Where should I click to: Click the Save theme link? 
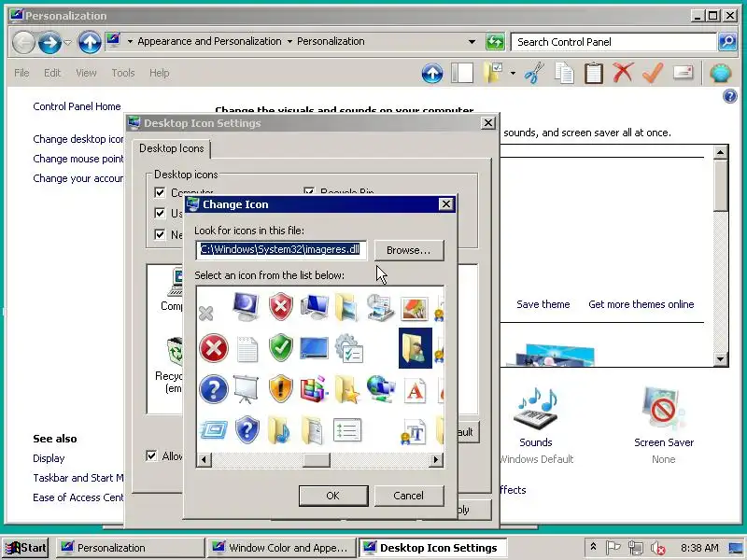coord(543,304)
